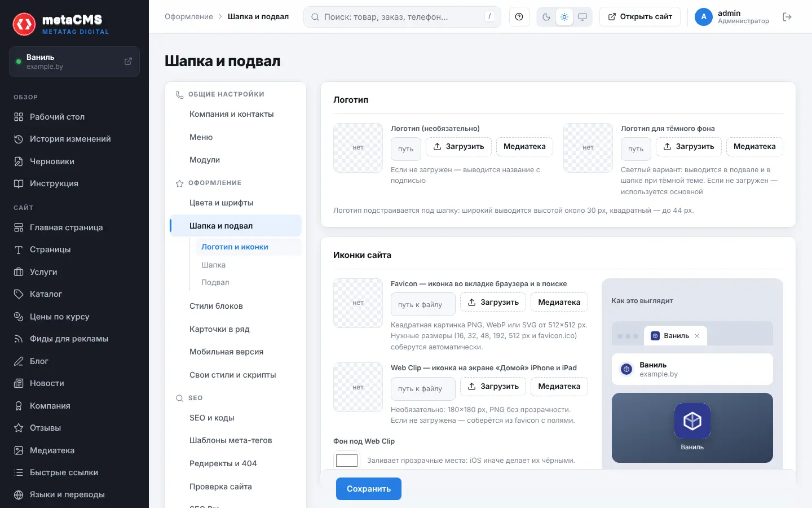Click the main Логотип path input field
This screenshot has width=812, height=508.
[x=406, y=149]
